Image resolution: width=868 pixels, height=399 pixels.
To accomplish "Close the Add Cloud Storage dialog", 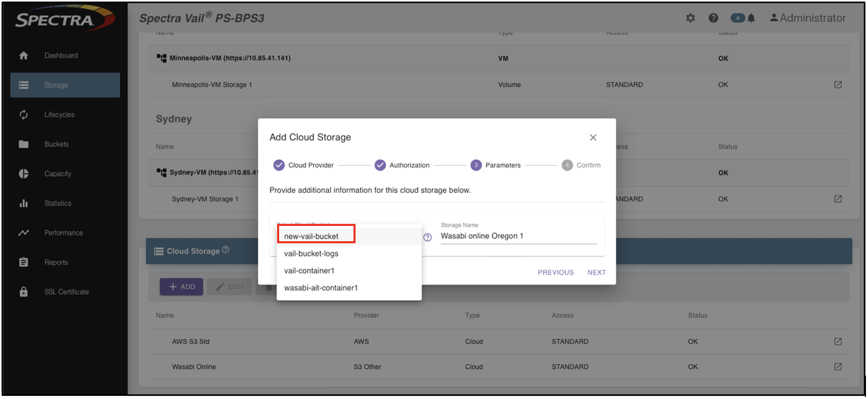I will click(x=593, y=137).
